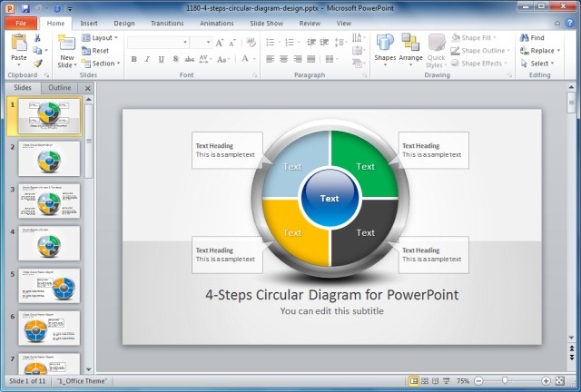Apply bulleted list

[x=272, y=43]
